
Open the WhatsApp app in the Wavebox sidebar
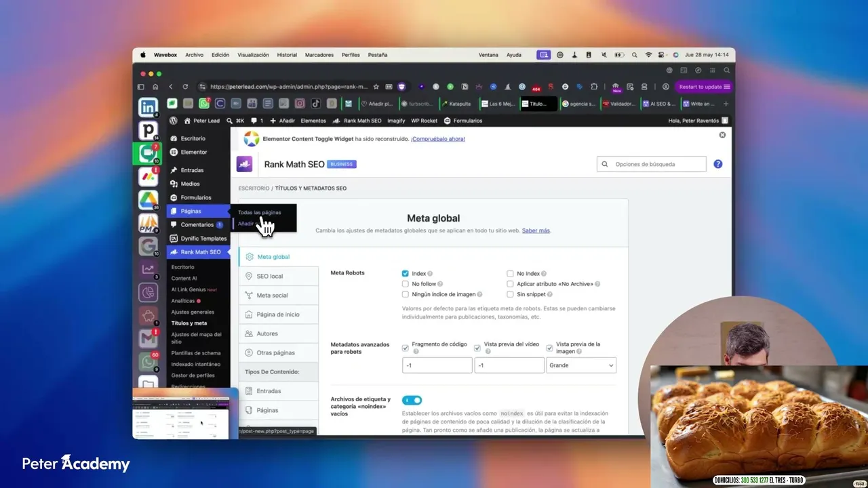148,361
